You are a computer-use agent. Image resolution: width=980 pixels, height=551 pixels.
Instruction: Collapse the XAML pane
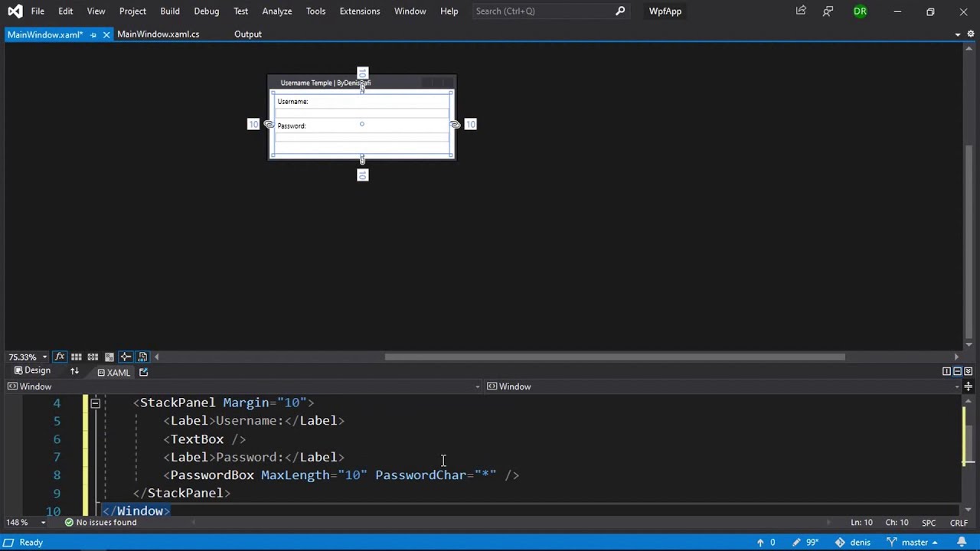968,371
